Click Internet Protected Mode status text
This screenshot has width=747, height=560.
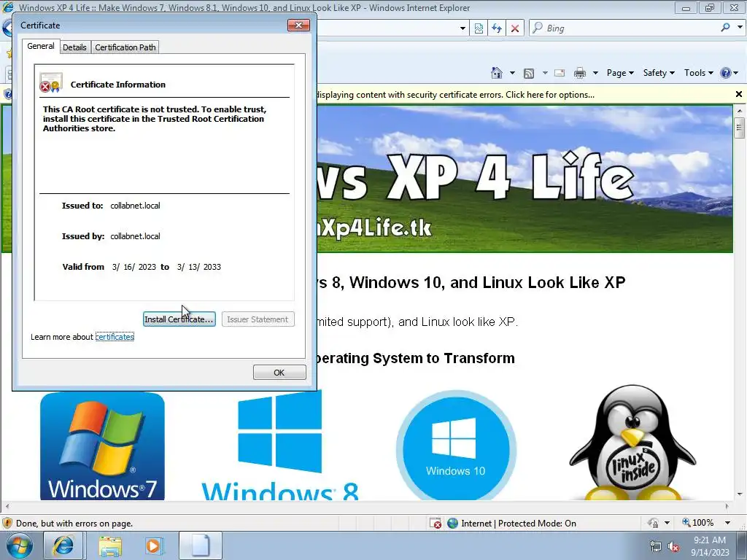[x=519, y=524]
